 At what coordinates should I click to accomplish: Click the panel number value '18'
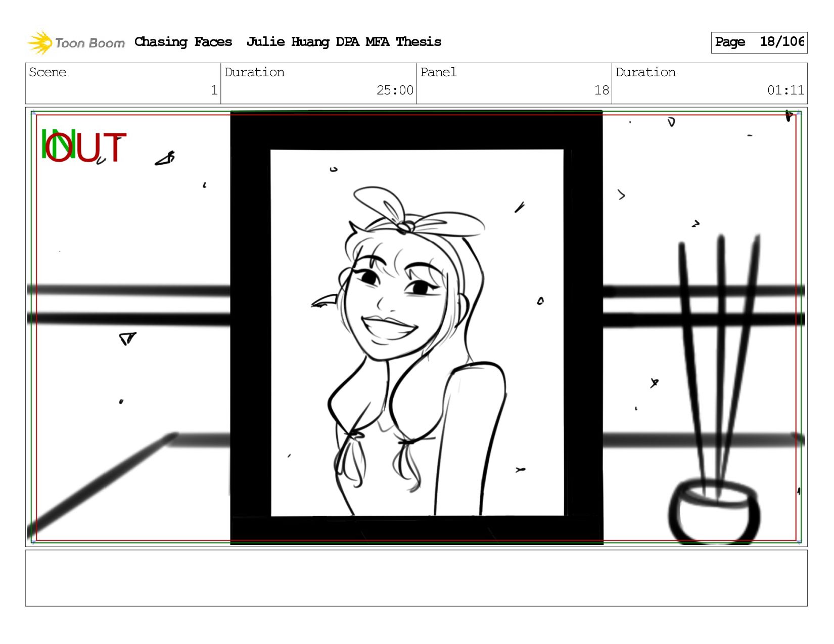pos(601,90)
